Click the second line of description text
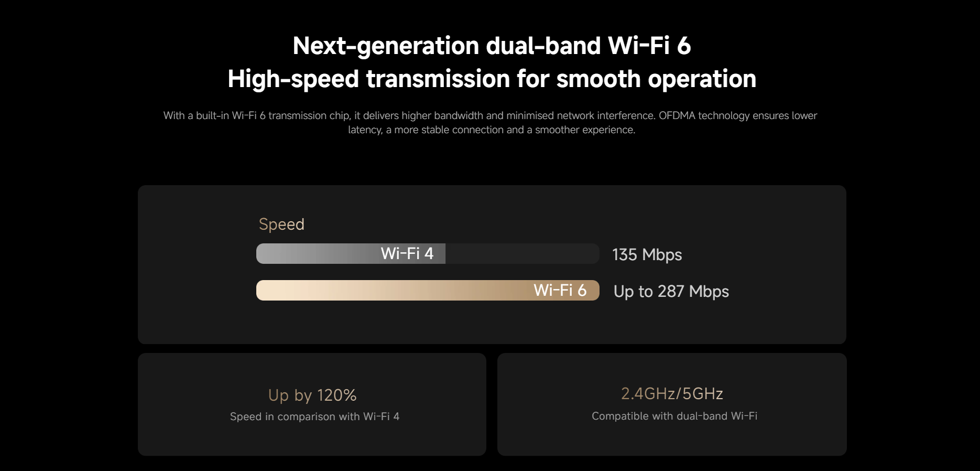980x471 pixels. click(492, 130)
